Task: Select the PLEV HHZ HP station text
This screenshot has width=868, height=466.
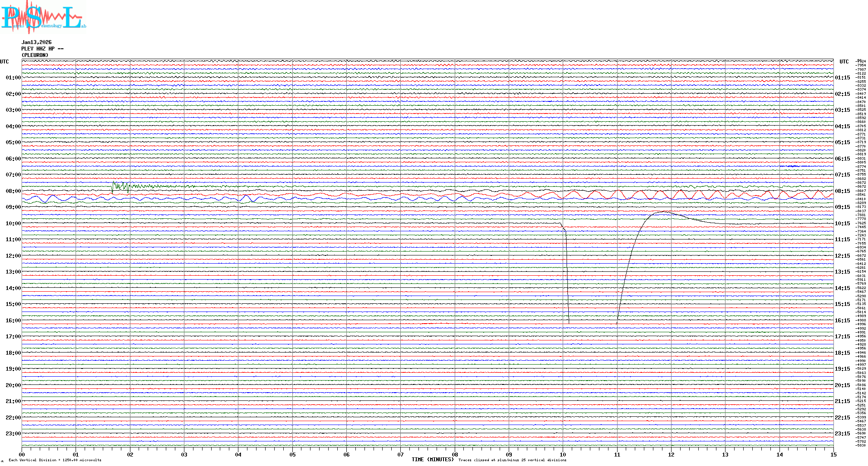Action: [x=42, y=49]
